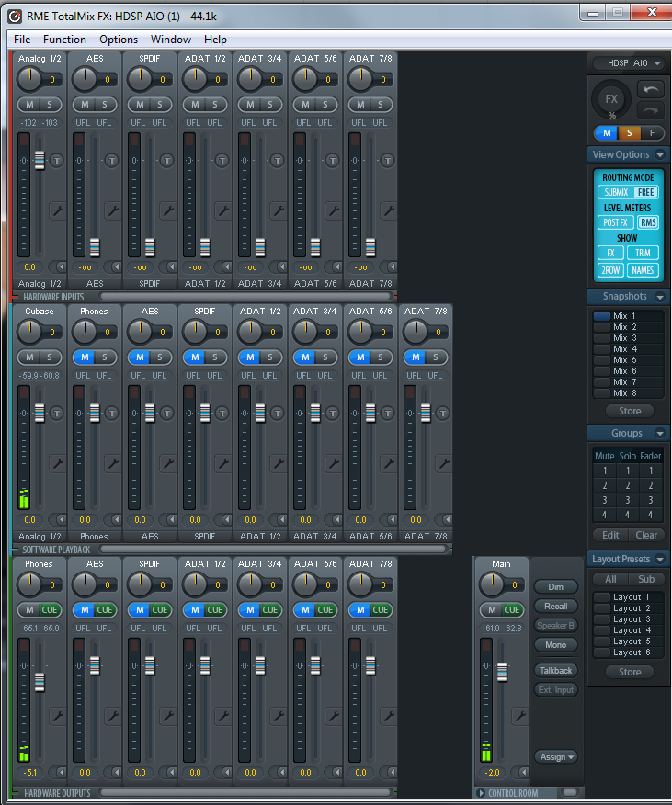This screenshot has height=805, width=672.
Task: Toggle global Mute M button
Action: (606, 133)
